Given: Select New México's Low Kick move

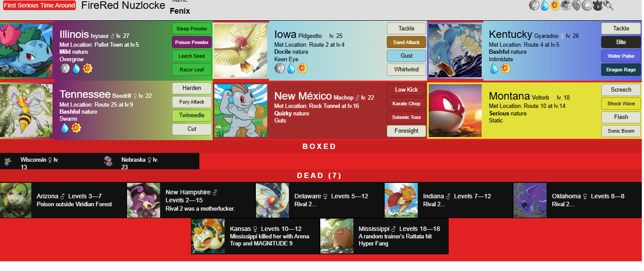Looking at the screenshot, I should coord(407,90).
